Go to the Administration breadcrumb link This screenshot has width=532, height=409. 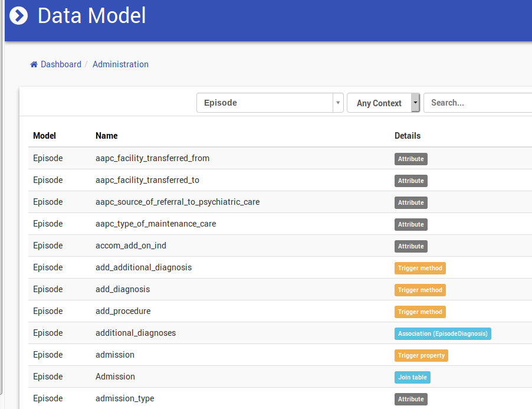120,64
